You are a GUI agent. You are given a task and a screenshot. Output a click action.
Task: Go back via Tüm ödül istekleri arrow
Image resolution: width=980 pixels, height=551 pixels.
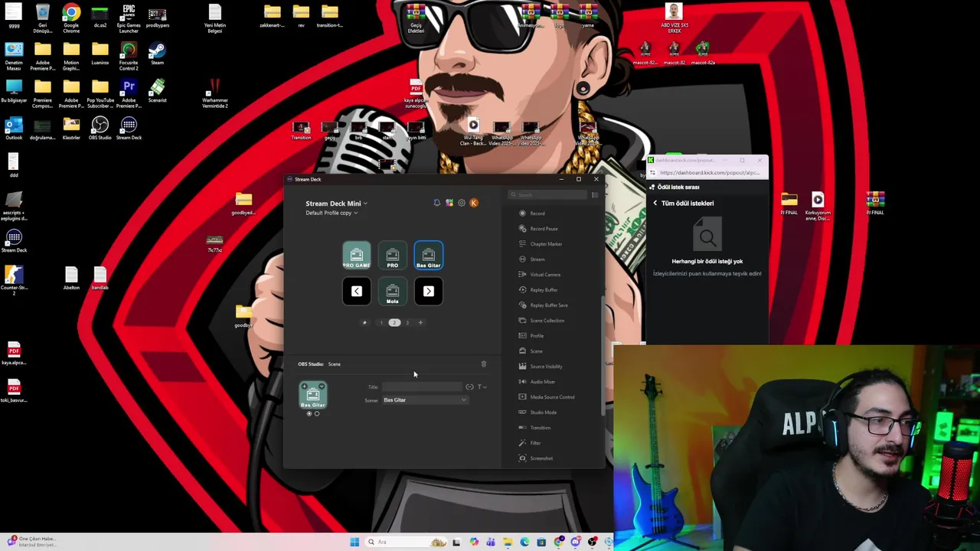point(655,204)
